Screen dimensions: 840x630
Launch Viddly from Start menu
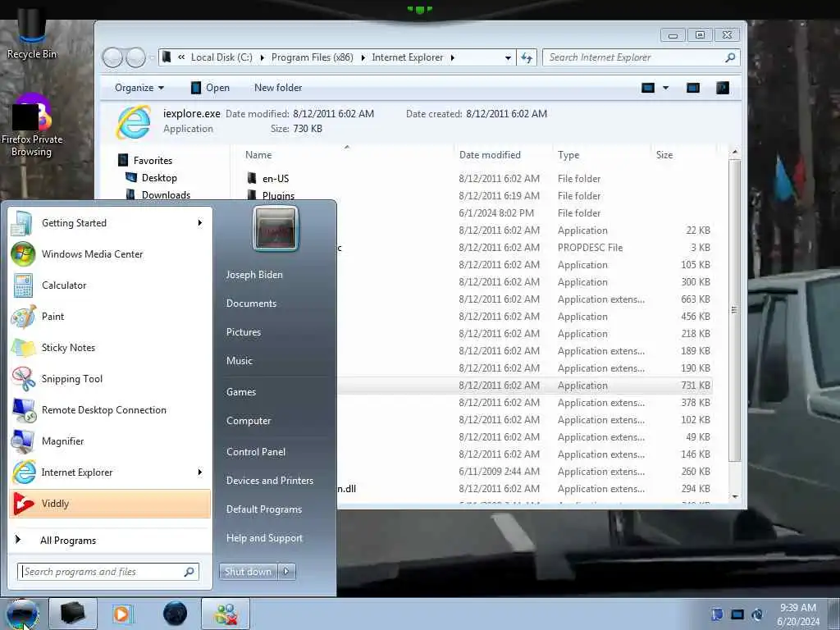coord(110,504)
